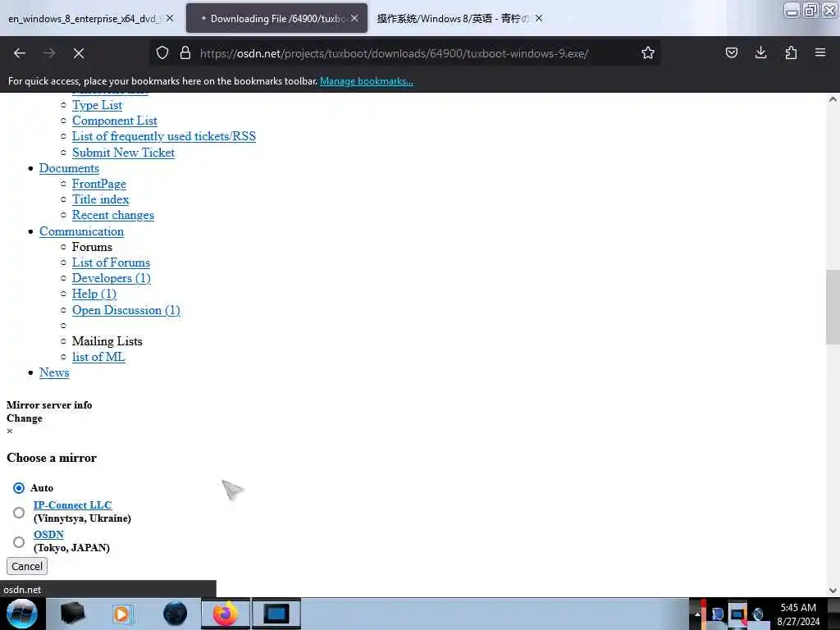Open Submit New Ticket link
This screenshot has height=630, width=840.
click(x=123, y=153)
